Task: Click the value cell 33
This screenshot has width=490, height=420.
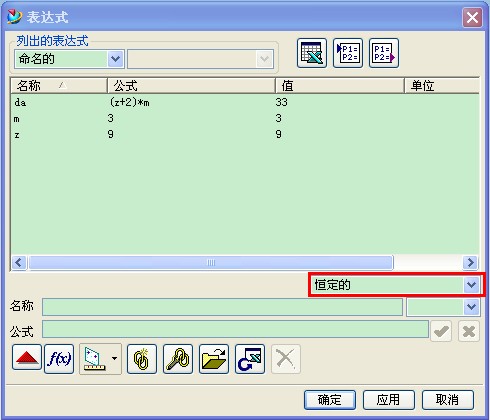Action: [281, 102]
